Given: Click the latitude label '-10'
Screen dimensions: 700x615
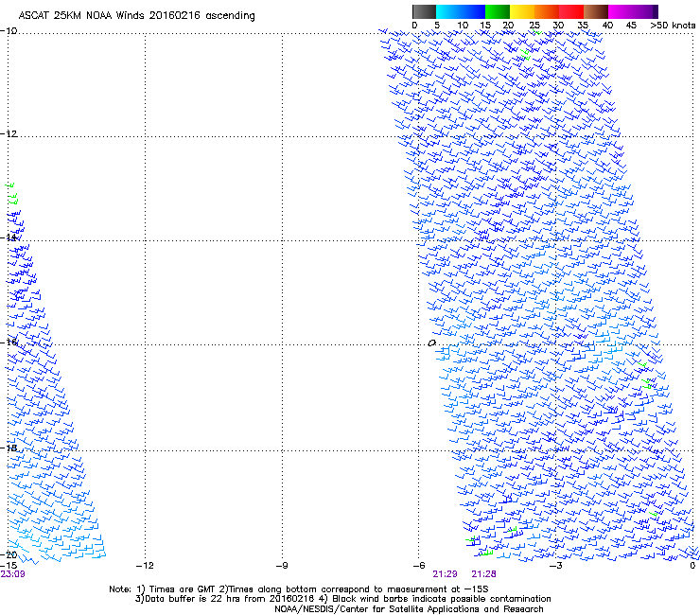Looking at the screenshot, I should coord(9,31).
